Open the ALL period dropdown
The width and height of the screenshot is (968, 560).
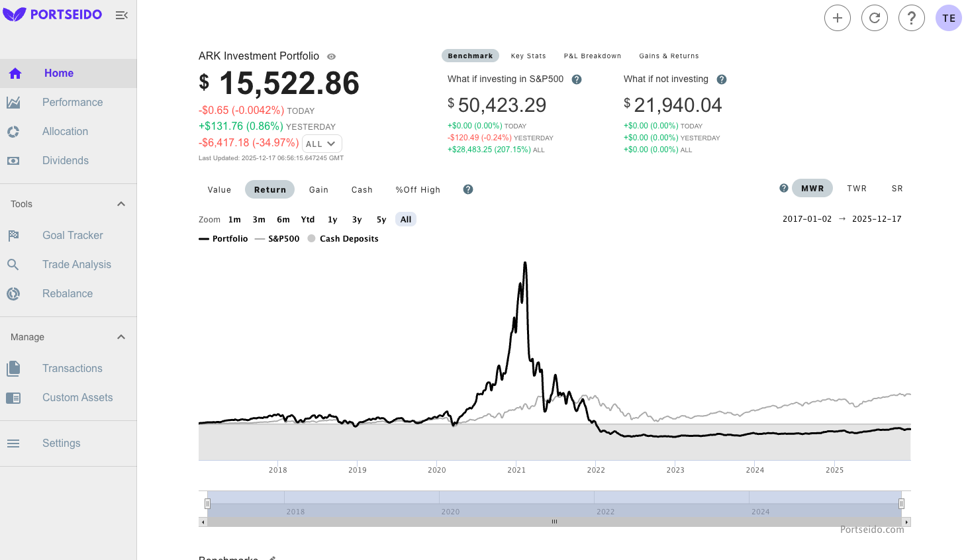[x=322, y=144]
